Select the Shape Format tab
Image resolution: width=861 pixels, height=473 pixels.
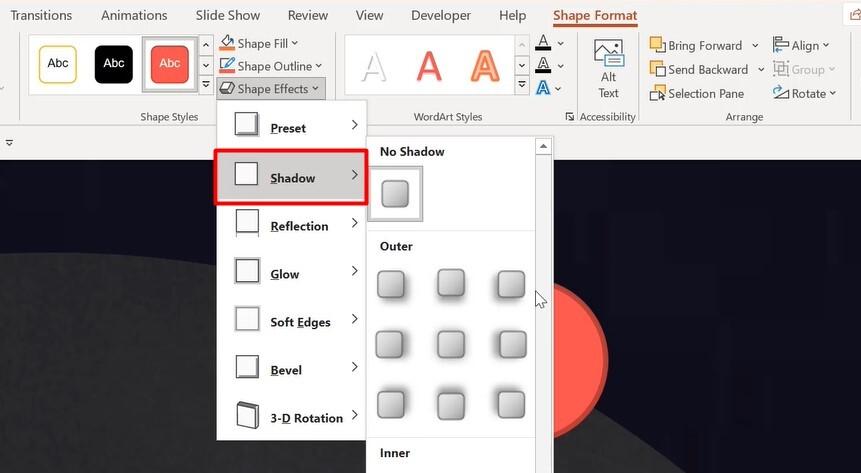pyautogui.click(x=595, y=15)
